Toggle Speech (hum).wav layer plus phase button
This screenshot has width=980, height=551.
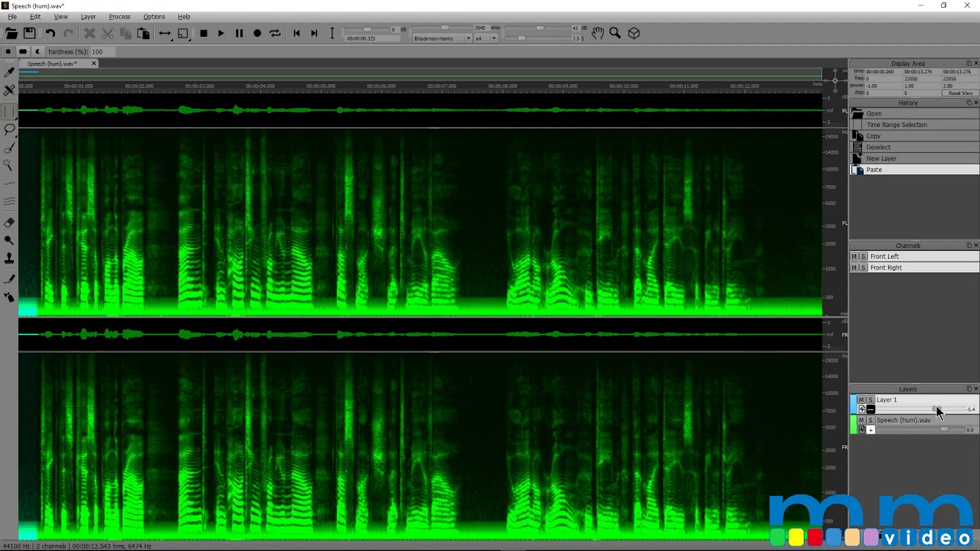(871, 430)
